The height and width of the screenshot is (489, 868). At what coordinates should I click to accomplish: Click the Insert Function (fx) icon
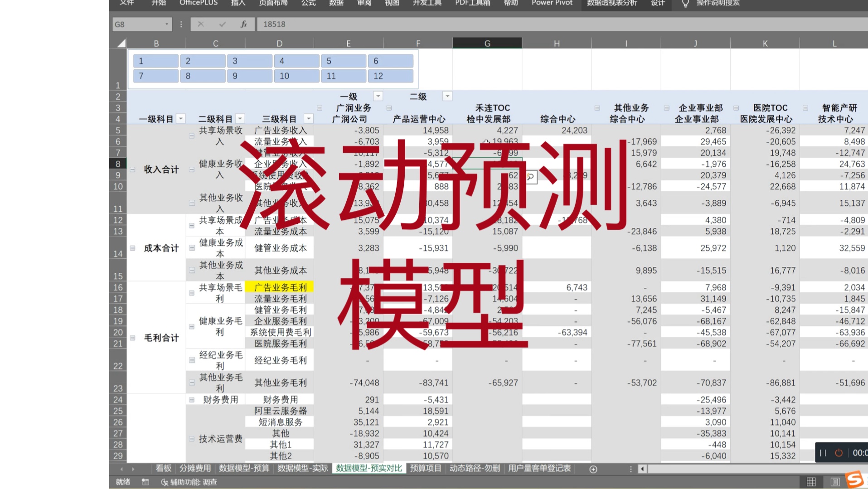coord(243,24)
